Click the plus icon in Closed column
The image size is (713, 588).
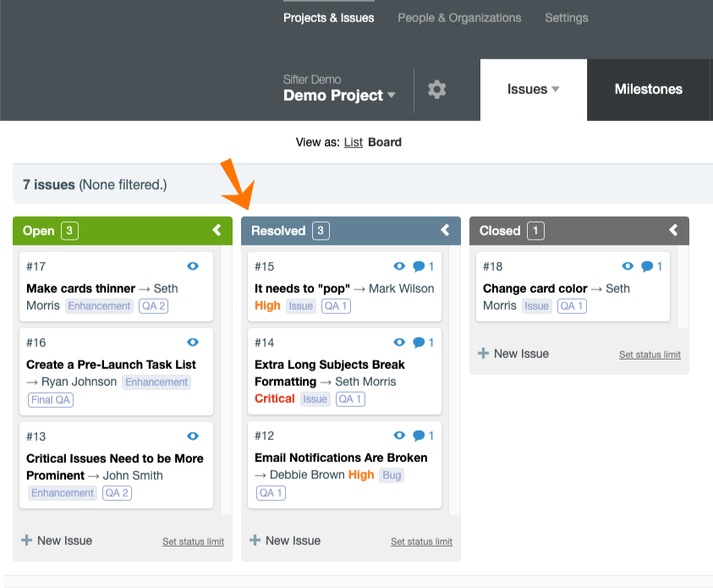[483, 353]
